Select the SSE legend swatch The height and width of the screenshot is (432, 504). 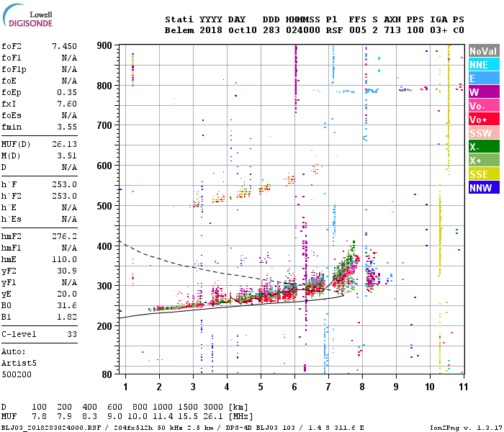point(484,174)
